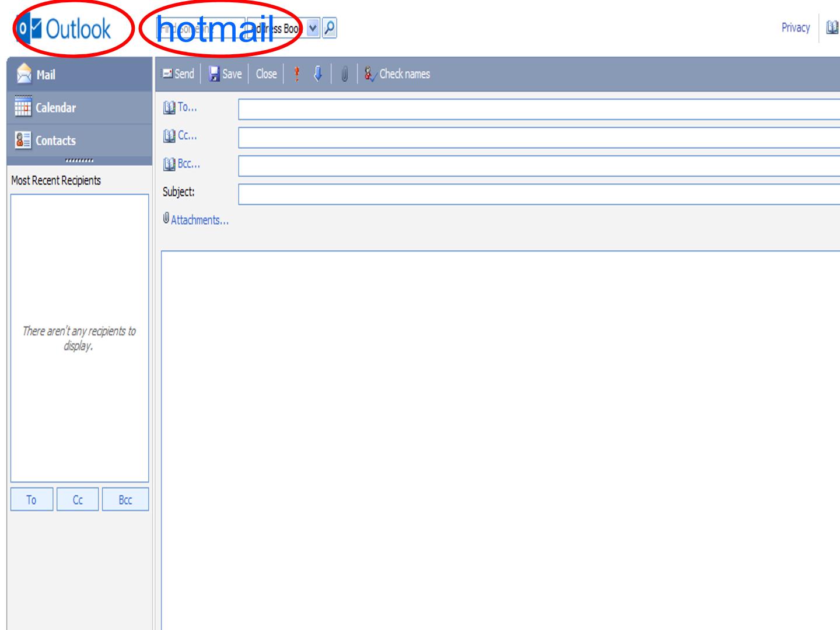Focus the To recipients input field
The width and height of the screenshot is (840, 630).
pyautogui.click(x=539, y=109)
